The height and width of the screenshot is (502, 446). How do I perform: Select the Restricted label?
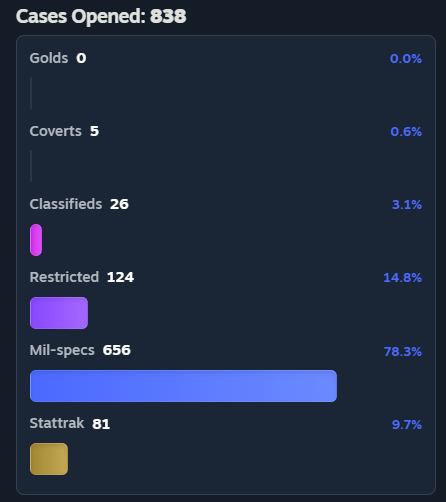pos(64,277)
